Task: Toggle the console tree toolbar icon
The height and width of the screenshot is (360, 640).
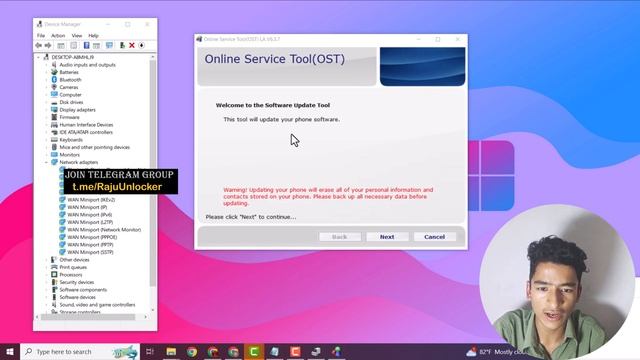Action: pos(61,45)
